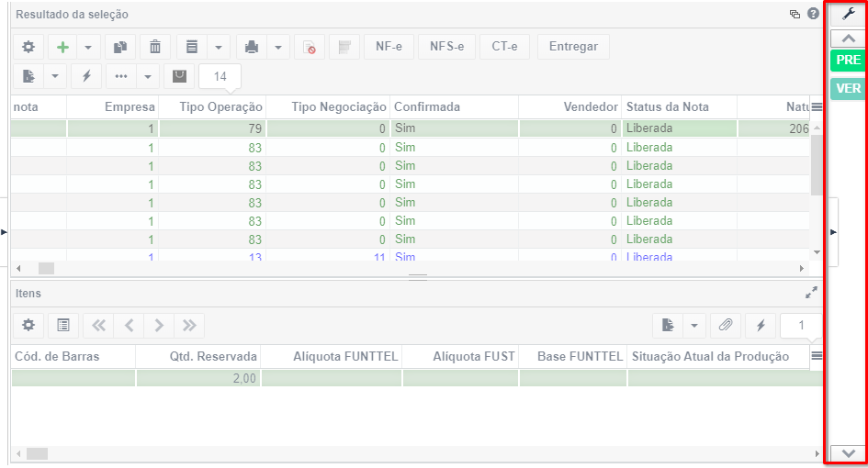Click the help question mark icon

point(813,14)
